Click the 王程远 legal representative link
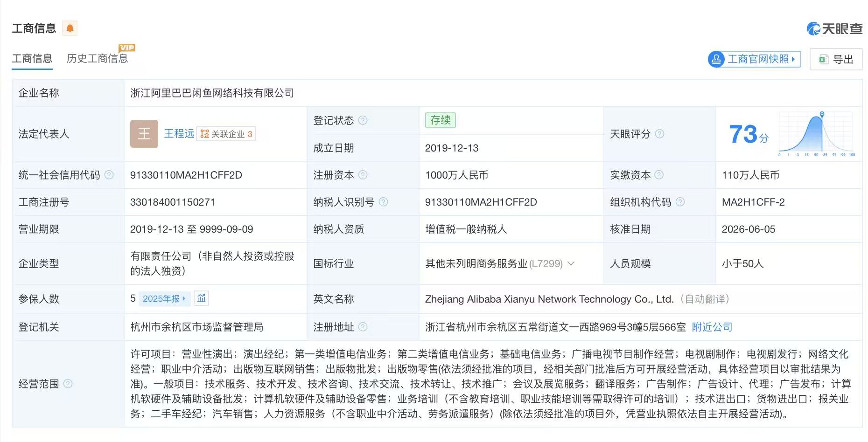This screenshot has height=442, width=868. tap(179, 134)
